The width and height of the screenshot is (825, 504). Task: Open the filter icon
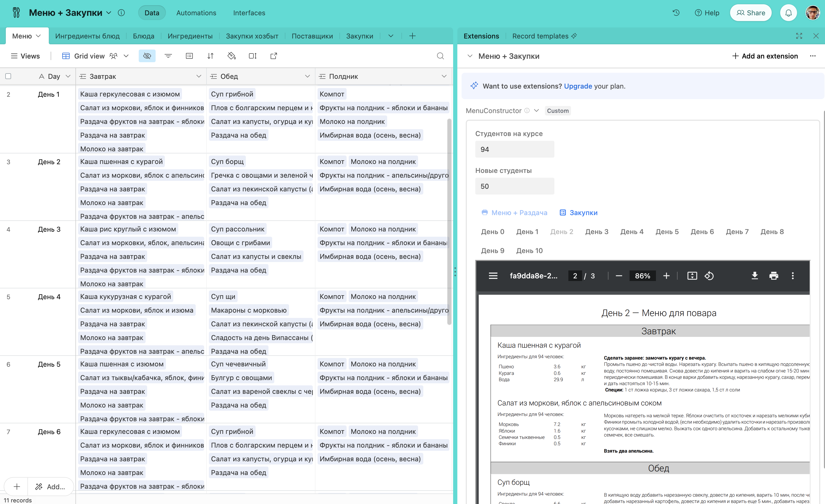point(168,56)
